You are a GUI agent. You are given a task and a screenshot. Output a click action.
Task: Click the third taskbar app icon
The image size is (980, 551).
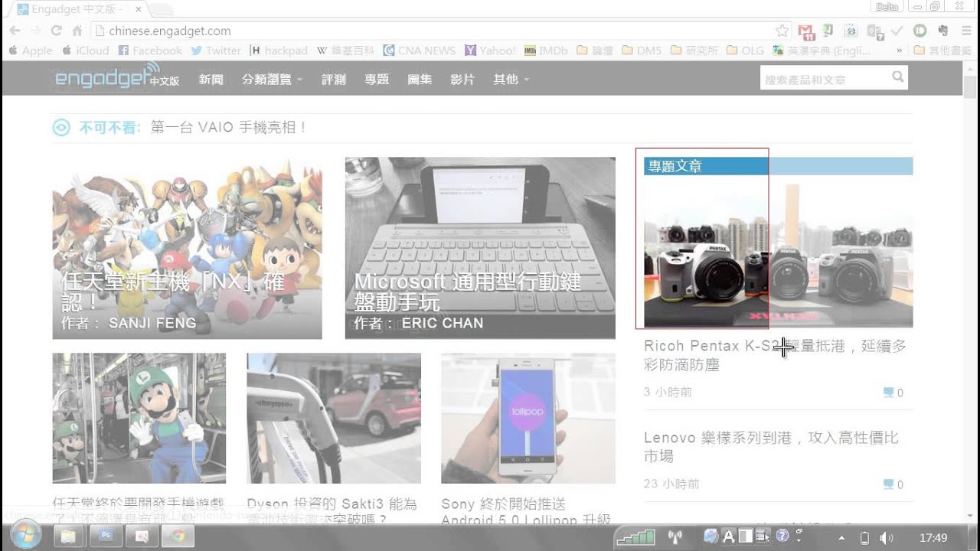[x=142, y=536]
